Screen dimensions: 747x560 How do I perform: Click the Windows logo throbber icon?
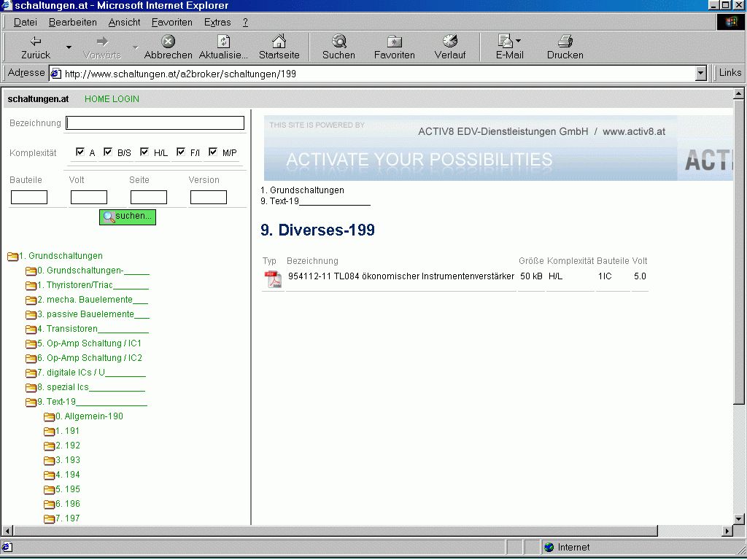(731, 23)
